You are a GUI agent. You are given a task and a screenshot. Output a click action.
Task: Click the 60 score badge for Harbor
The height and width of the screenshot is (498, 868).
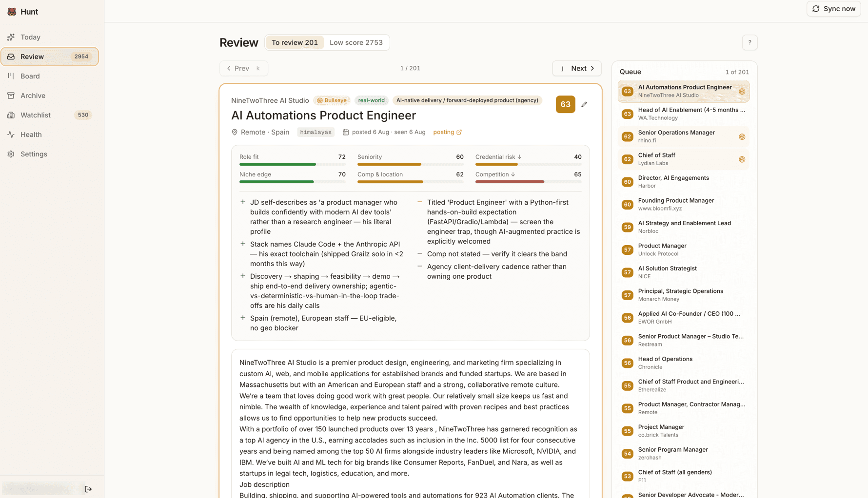(x=628, y=182)
